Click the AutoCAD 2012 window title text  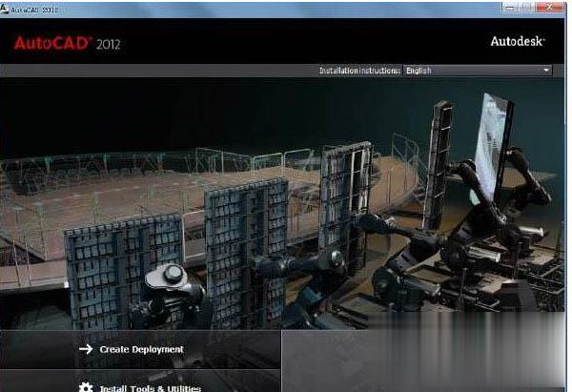(x=33, y=6)
